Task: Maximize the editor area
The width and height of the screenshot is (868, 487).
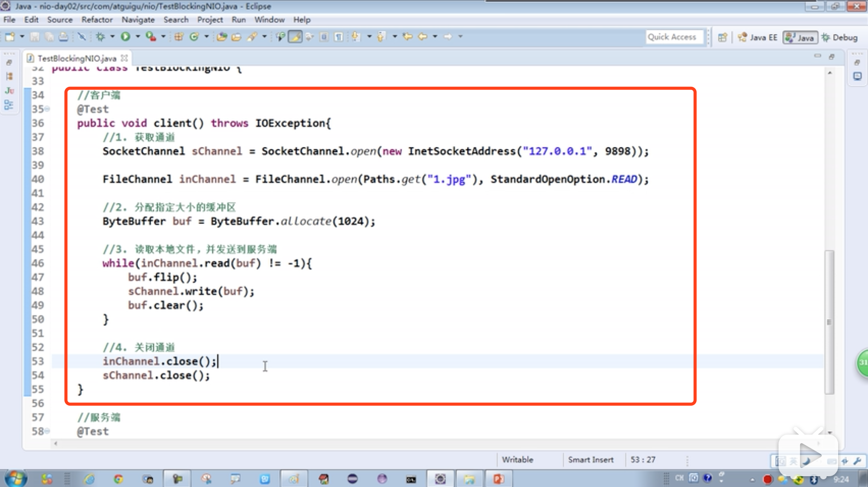Action: click(831, 57)
